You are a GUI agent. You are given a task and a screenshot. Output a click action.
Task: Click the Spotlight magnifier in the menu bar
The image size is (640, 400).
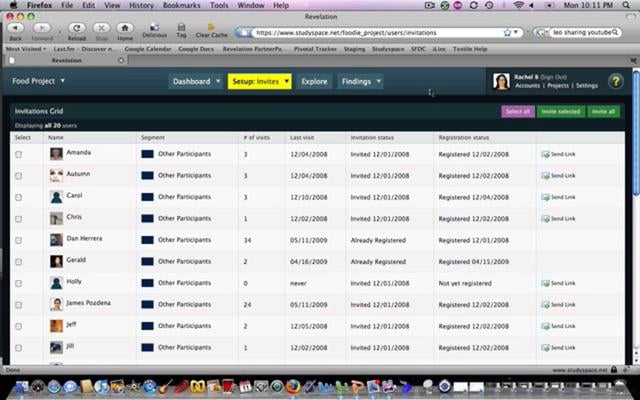coord(626,5)
